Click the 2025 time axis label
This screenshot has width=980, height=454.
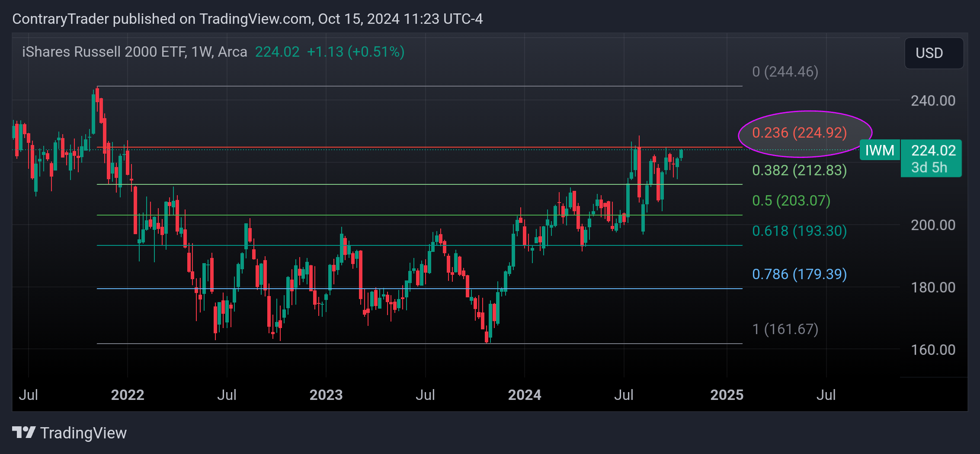pos(727,395)
